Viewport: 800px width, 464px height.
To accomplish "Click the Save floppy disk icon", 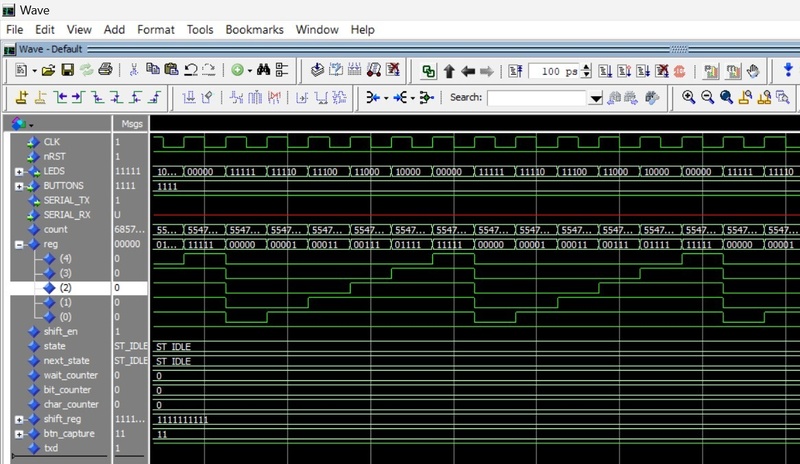I will (x=67, y=70).
